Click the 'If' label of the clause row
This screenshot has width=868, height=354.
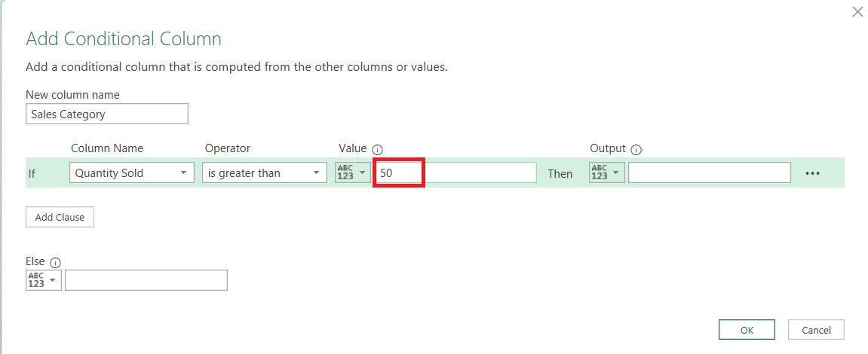click(x=32, y=174)
